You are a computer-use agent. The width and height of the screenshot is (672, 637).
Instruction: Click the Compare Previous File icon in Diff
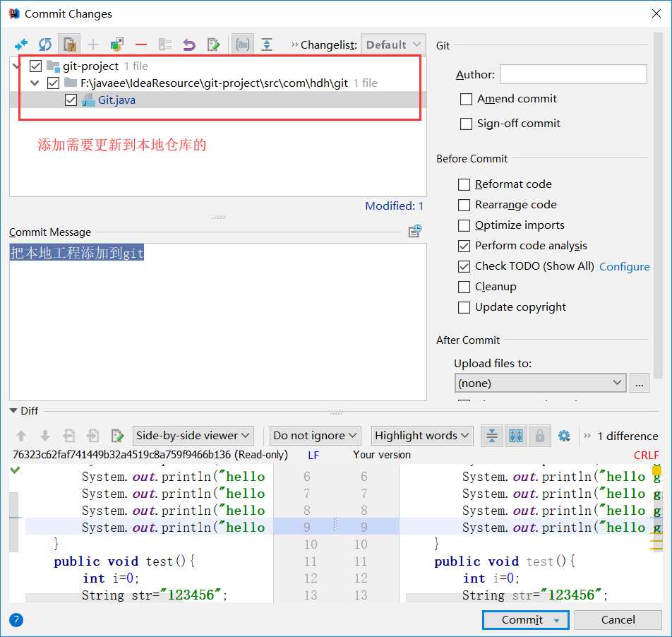click(69, 436)
